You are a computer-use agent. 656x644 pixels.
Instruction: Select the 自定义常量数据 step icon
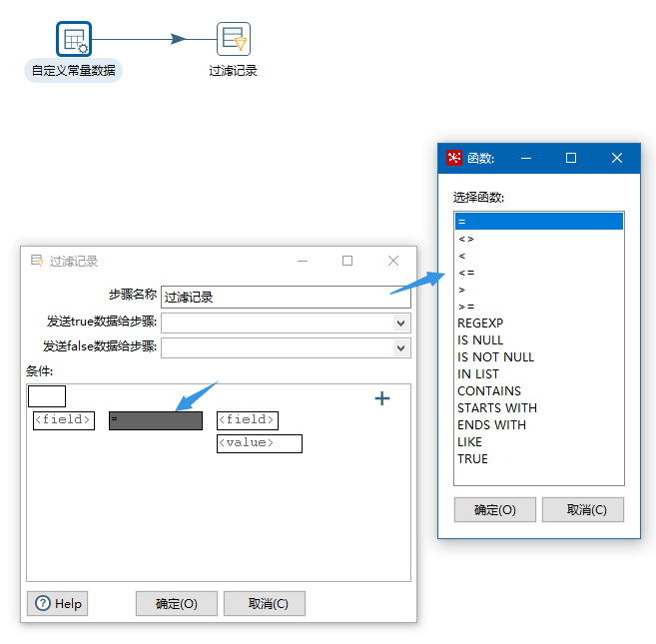[x=74, y=39]
